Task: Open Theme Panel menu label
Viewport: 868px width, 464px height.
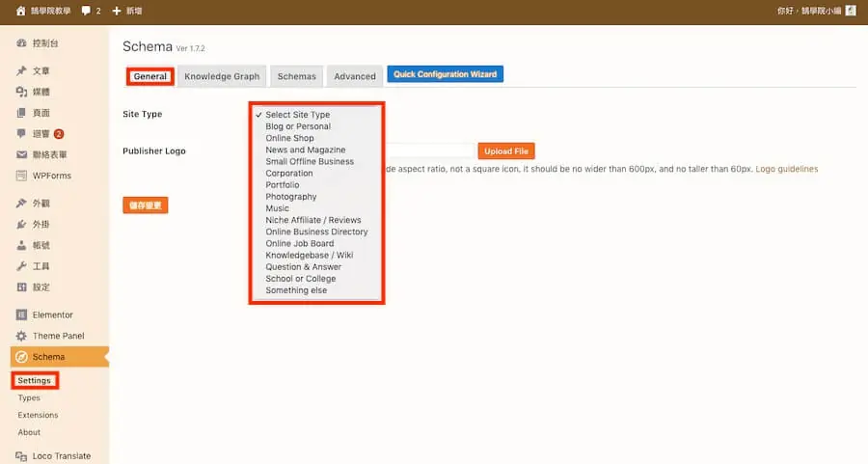Action: pos(59,336)
